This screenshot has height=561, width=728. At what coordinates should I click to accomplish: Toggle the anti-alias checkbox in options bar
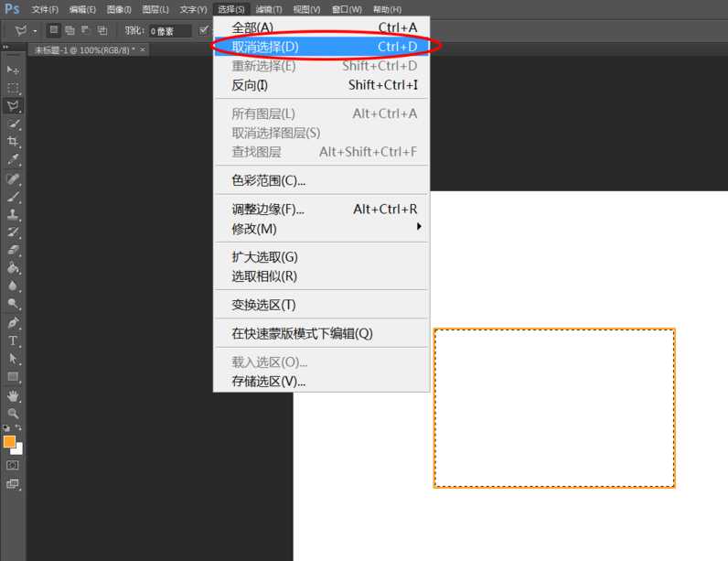click(204, 30)
